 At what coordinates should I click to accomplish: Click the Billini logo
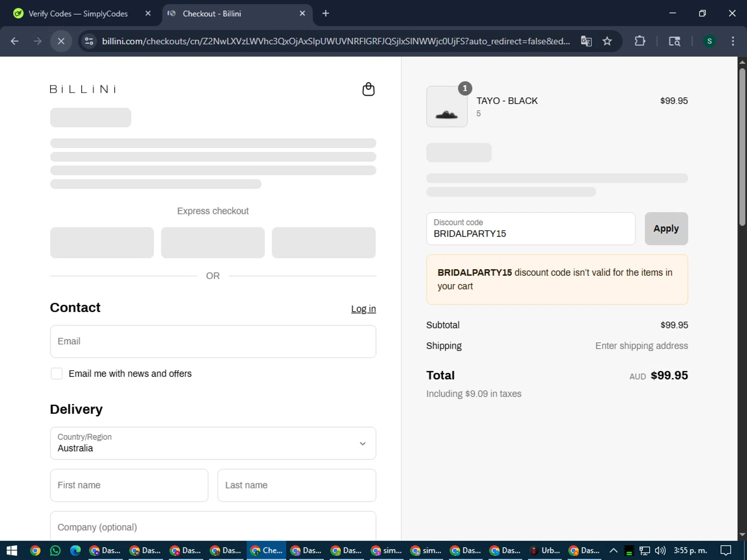point(83,89)
